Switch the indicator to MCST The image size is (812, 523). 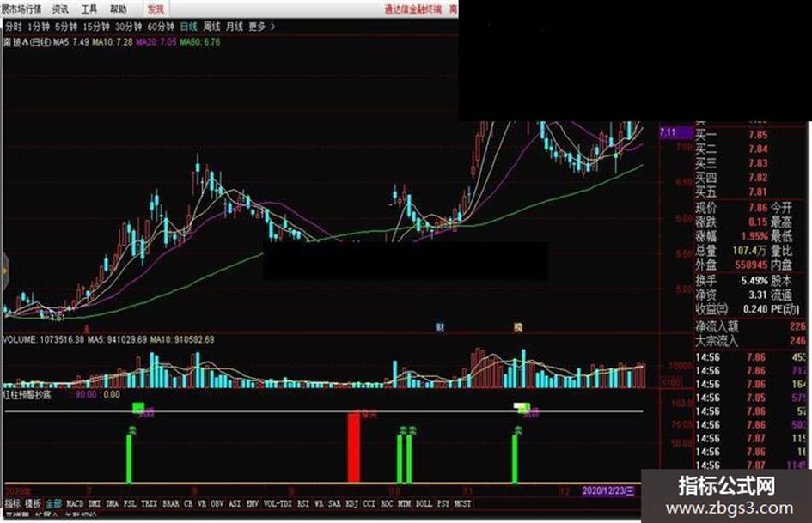point(463,503)
